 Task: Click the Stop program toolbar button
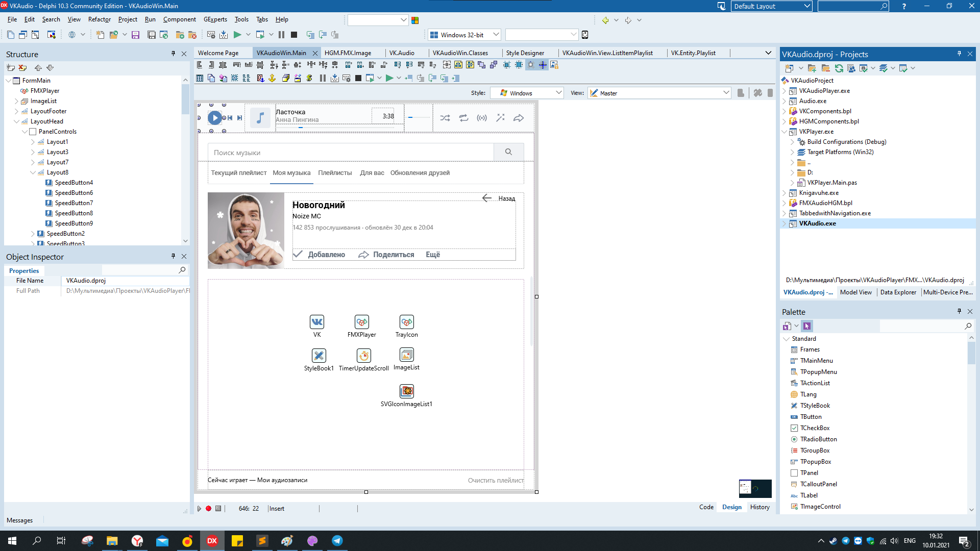pyautogui.click(x=294, y=35)
